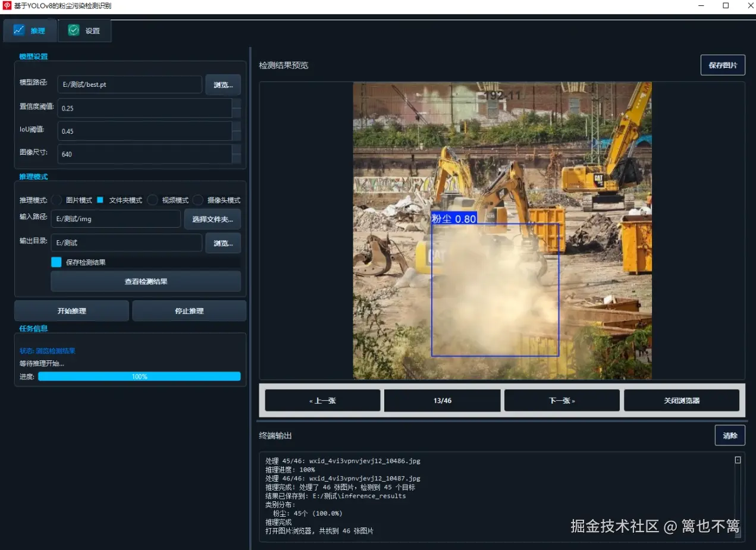756x550 pixels.
Task: Click the green check icon on 设置 tab
Action: click(74, 30)
